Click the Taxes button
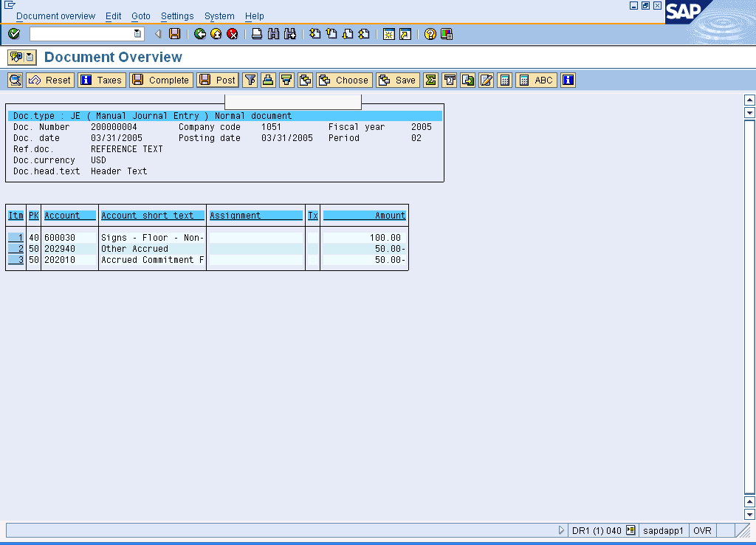 (102, 80)
